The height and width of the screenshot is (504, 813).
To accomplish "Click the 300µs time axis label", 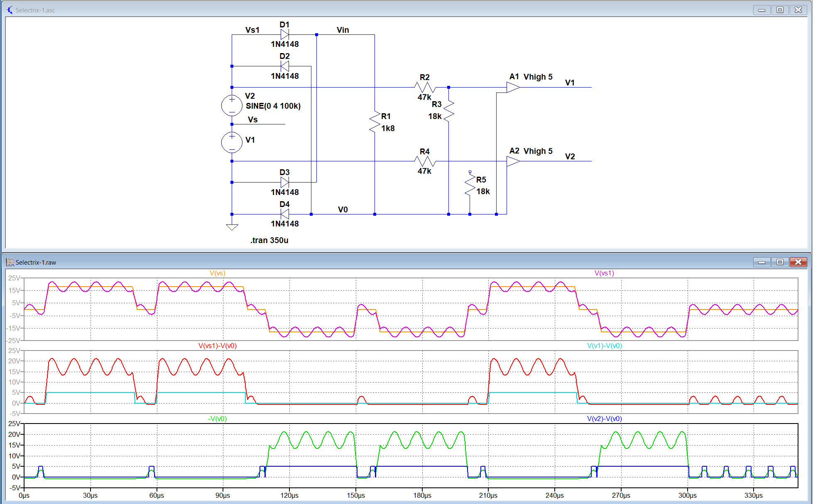I will click(x=688, y=495).
